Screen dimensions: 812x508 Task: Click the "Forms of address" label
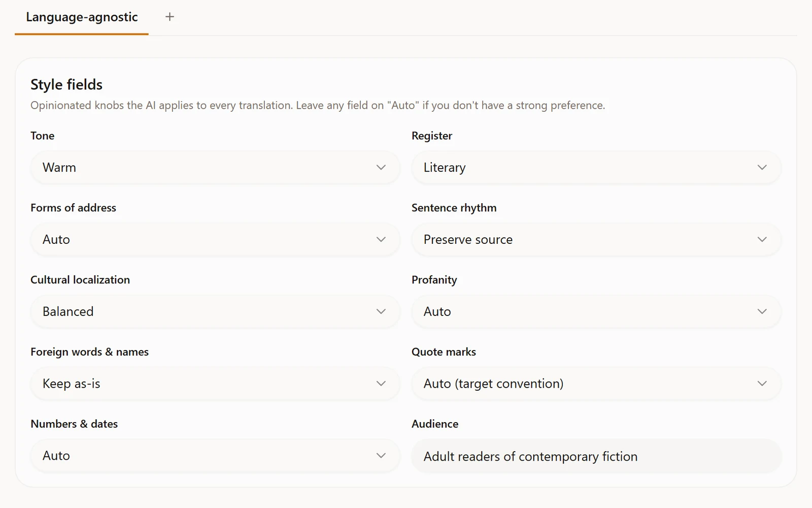click(x=74, y=208)
